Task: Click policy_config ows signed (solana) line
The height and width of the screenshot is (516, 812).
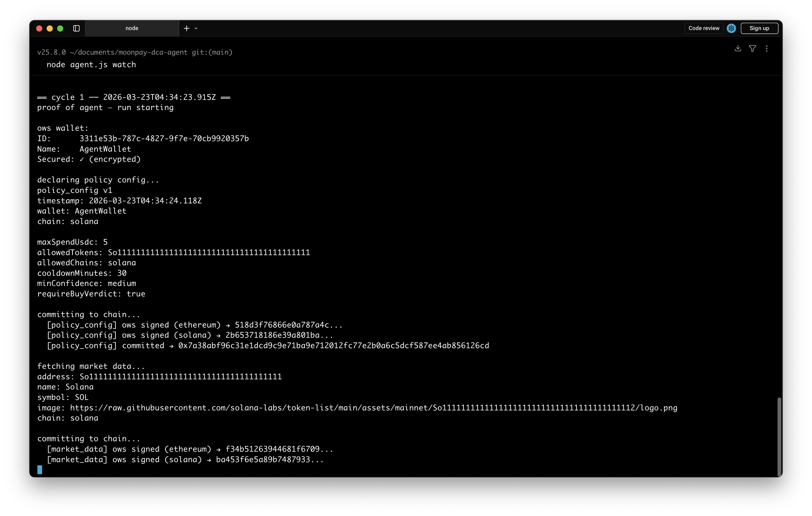Action: pyautogui.click(x=190, y=335)
